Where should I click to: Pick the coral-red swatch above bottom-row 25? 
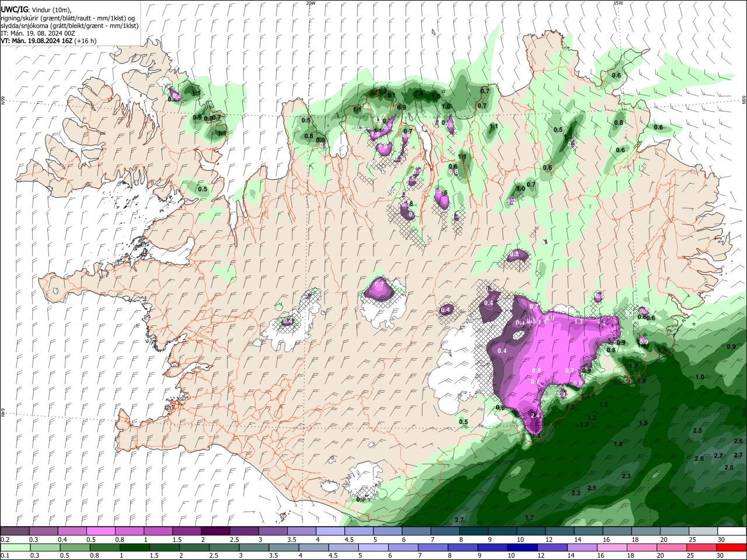(701, 547)
